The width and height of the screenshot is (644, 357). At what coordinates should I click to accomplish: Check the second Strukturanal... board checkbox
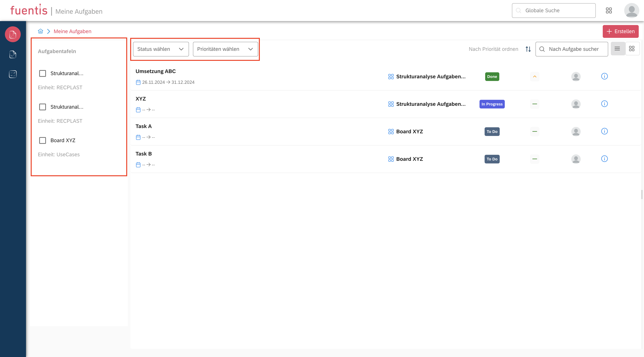coord(43,107)
